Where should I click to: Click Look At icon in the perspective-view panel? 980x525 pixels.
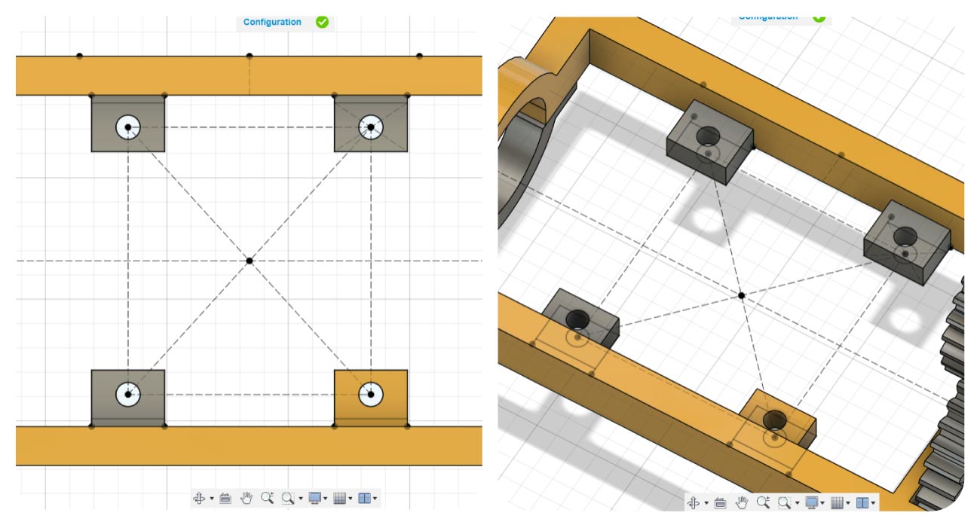pos(720,503)
